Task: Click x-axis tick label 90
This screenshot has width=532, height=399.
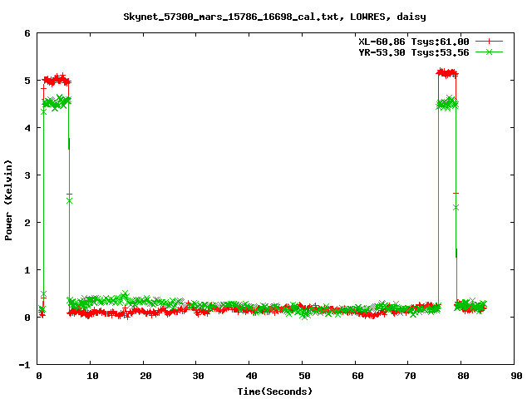Action: coord(516,376)
